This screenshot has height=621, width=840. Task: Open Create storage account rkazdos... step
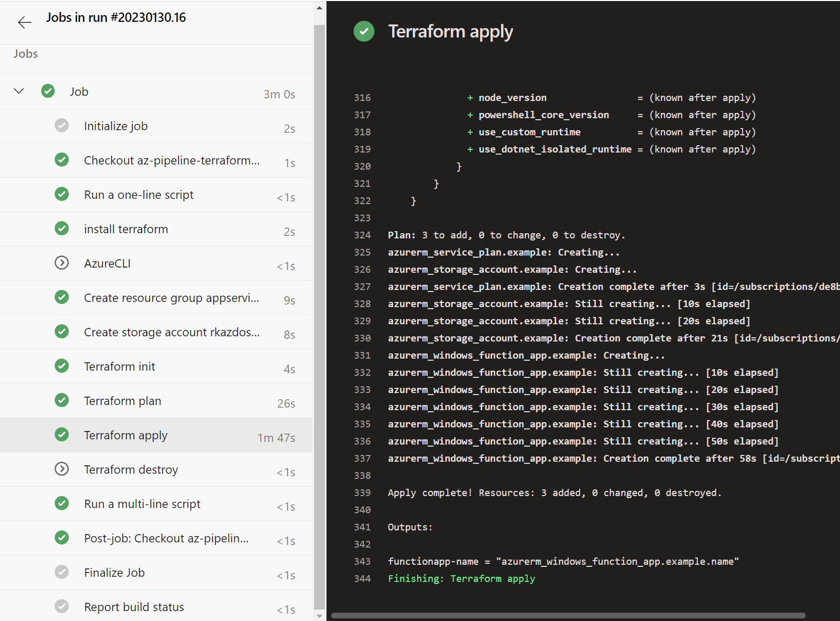[171, 332]
